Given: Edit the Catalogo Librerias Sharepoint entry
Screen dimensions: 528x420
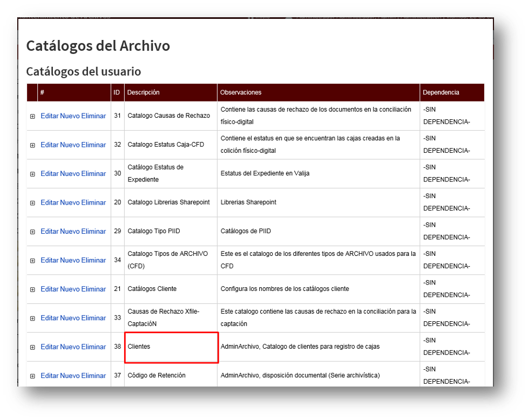Looking at the screenshot, I should click(49, 202).
